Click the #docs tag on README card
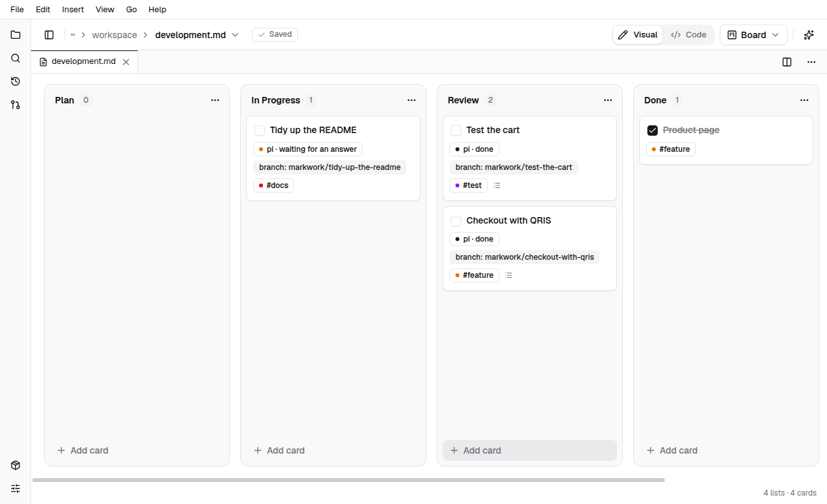827x504 pixels. [274, 185]
